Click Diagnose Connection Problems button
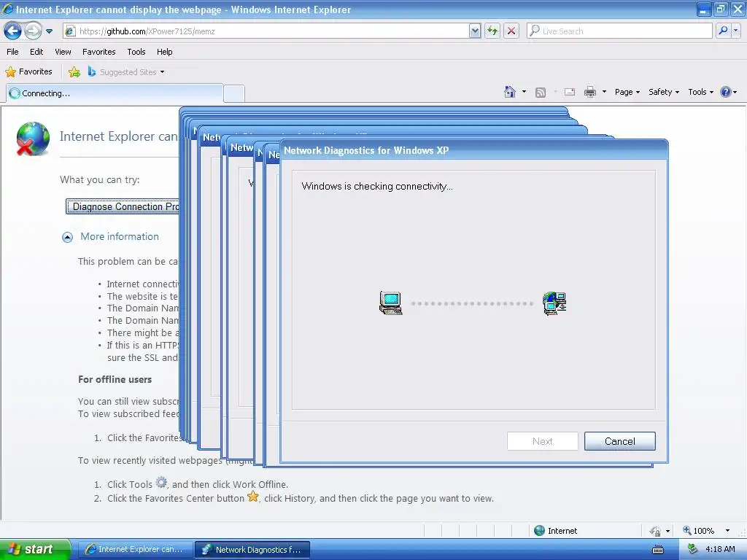 coord(123,206)
